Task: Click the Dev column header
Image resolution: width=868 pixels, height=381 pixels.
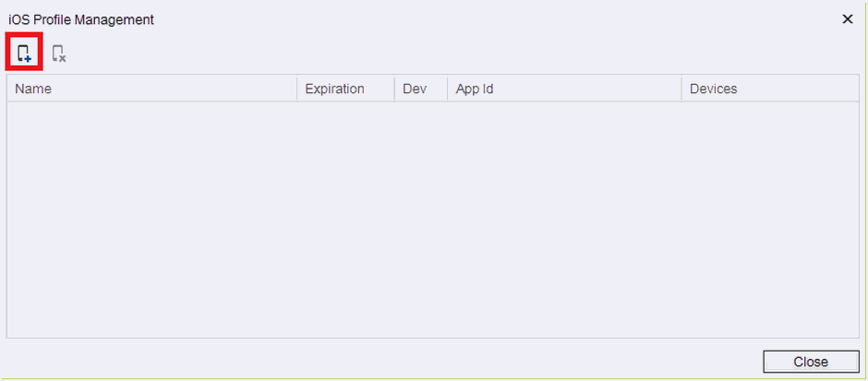Action: coord(419,89)
